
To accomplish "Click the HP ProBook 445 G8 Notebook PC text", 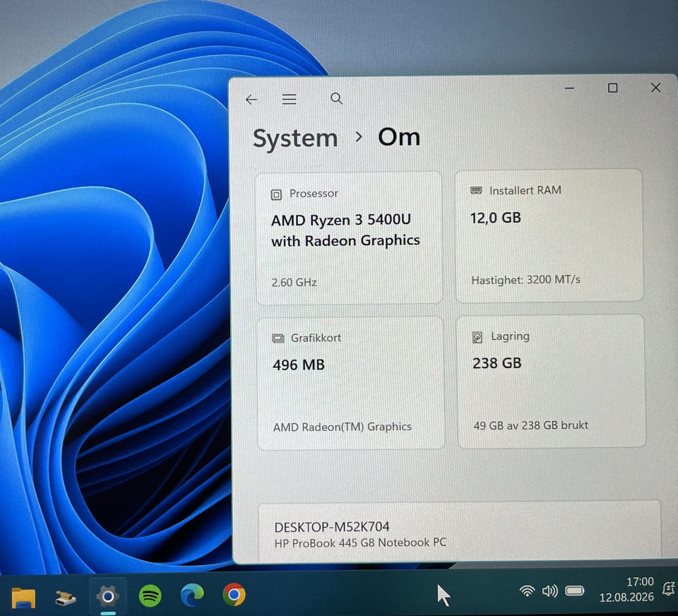I will (360, 543).
